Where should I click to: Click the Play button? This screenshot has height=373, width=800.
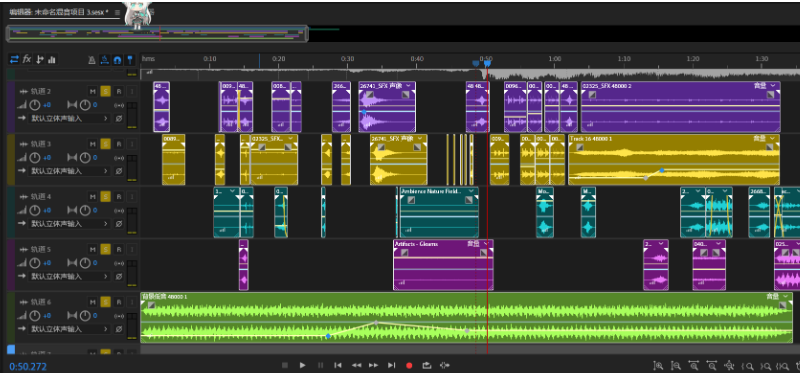[x=303, y=365]
